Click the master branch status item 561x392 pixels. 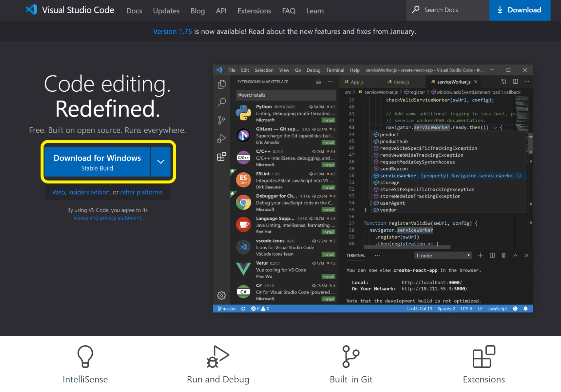227,309
